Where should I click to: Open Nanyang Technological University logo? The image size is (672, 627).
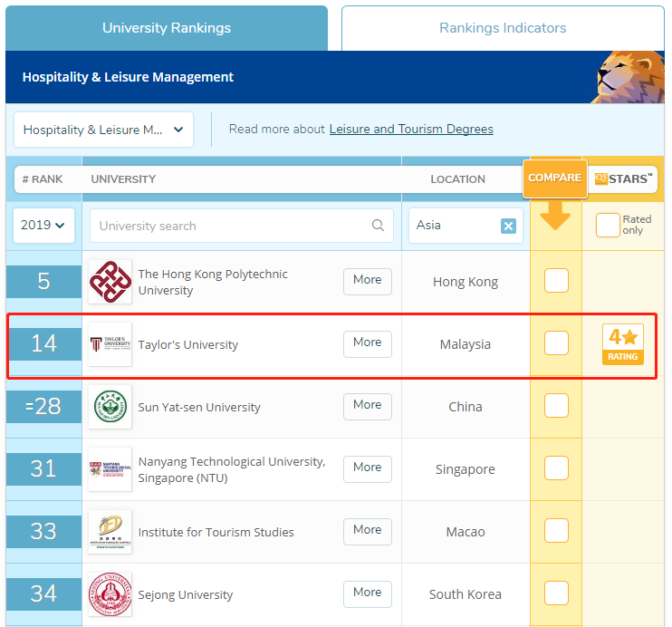coord(110,469)
